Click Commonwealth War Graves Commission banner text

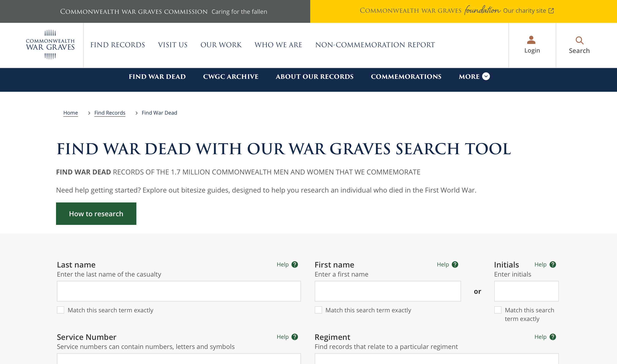[134, 12]
